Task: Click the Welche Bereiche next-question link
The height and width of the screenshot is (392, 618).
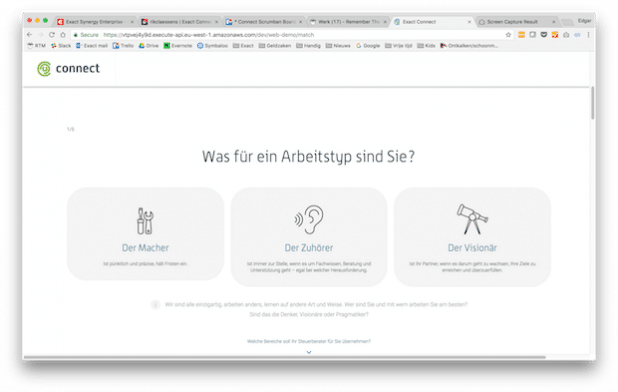Action: (309, 341)
